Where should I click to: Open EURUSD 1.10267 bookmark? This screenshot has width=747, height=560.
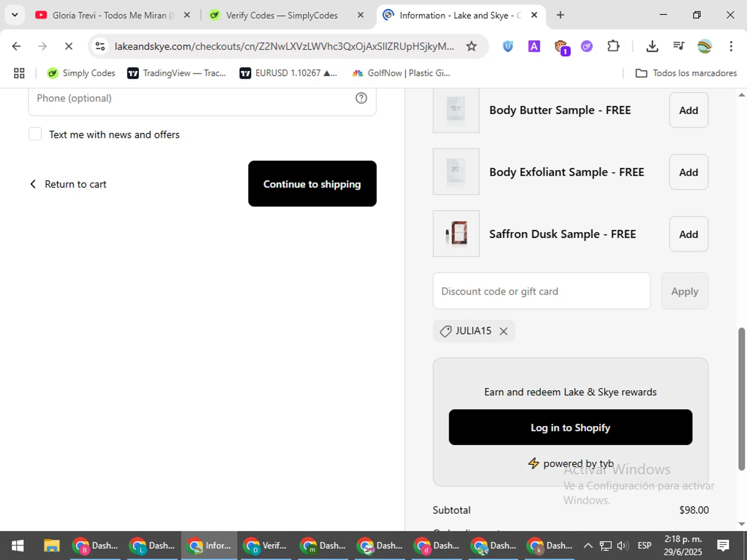point(288,73)
